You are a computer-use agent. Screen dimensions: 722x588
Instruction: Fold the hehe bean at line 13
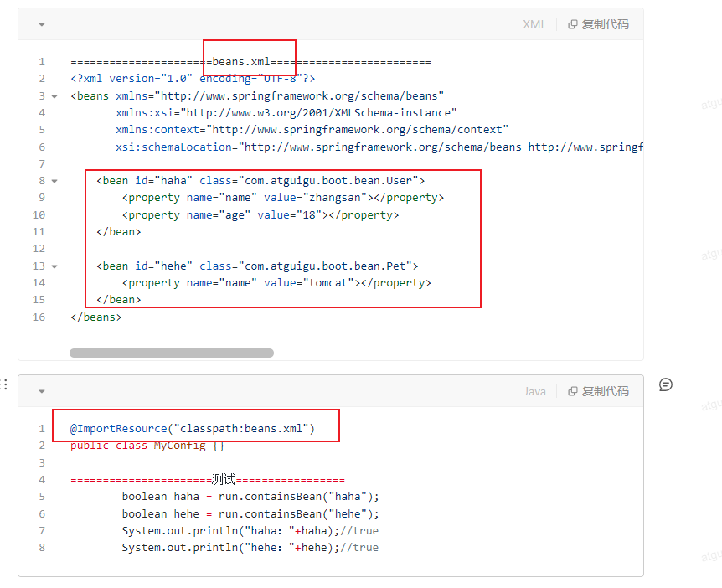[x=54, y=266]
